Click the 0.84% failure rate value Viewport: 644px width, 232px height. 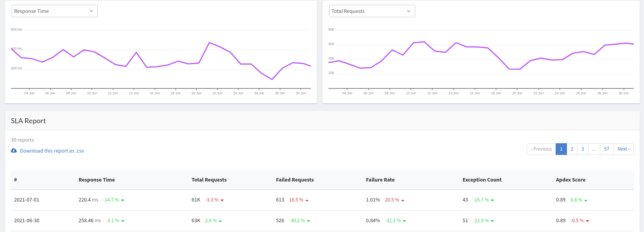click(x=373, y=221)
